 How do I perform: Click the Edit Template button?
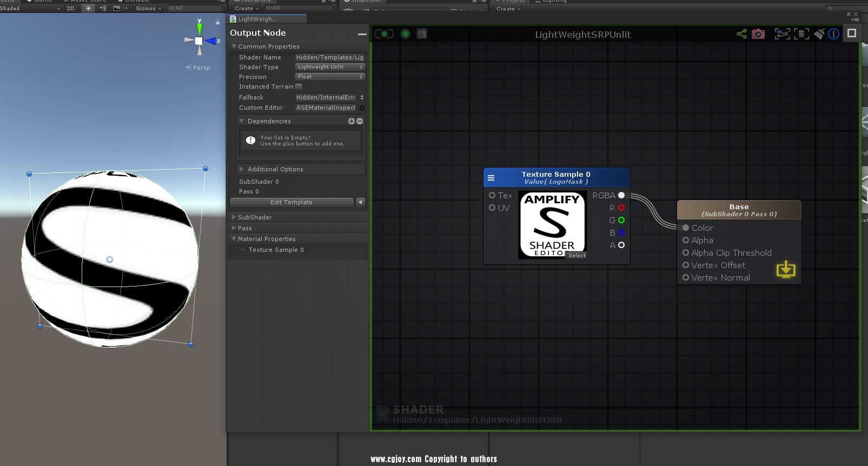tap(291, 202)
